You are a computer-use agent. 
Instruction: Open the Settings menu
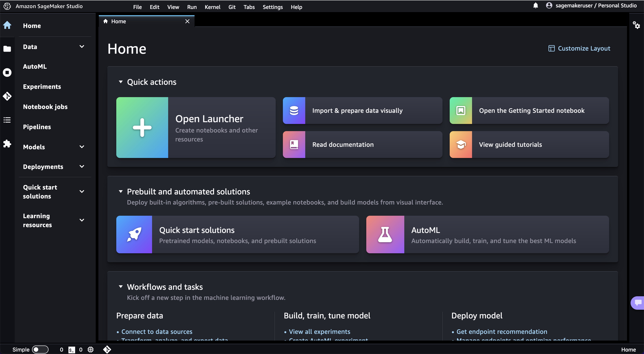[273, 7]
